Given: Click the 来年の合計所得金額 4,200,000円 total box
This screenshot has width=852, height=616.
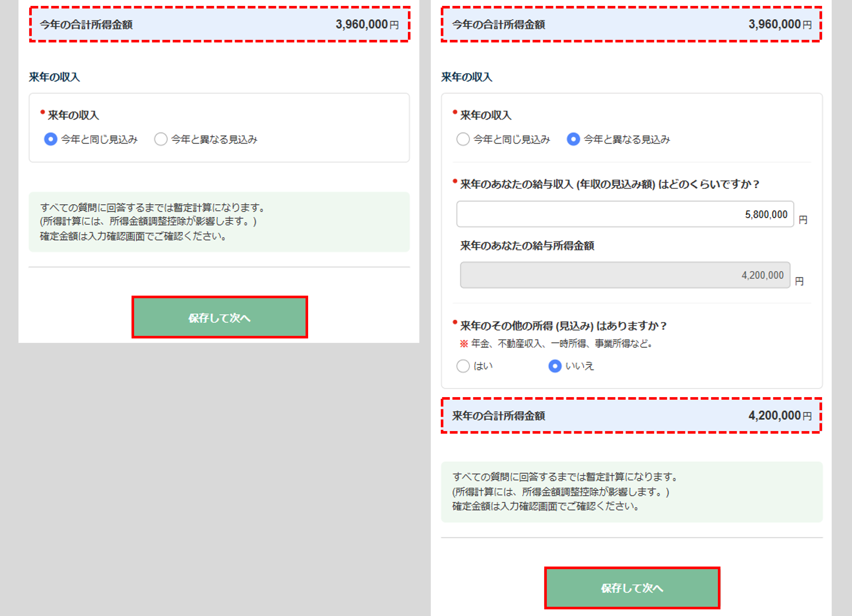Looking at the screenshot, I should point(631,416).
